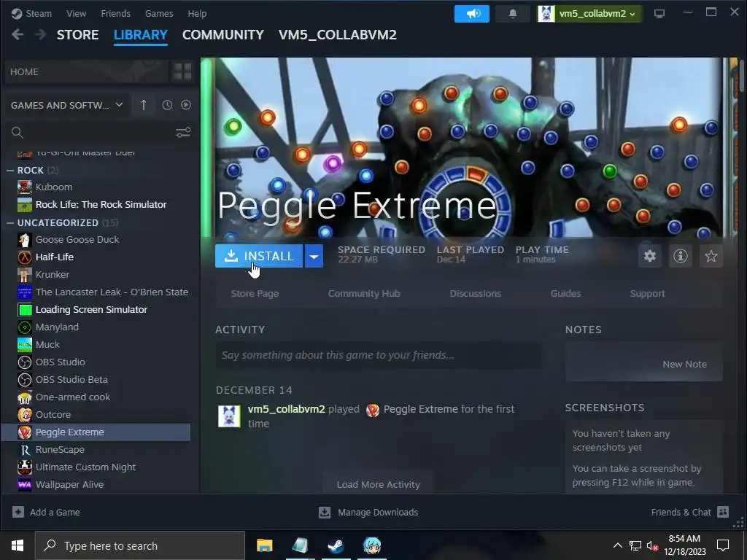
Task: Open the Peggle Extreme Store Page
Action: click(255, 293)
